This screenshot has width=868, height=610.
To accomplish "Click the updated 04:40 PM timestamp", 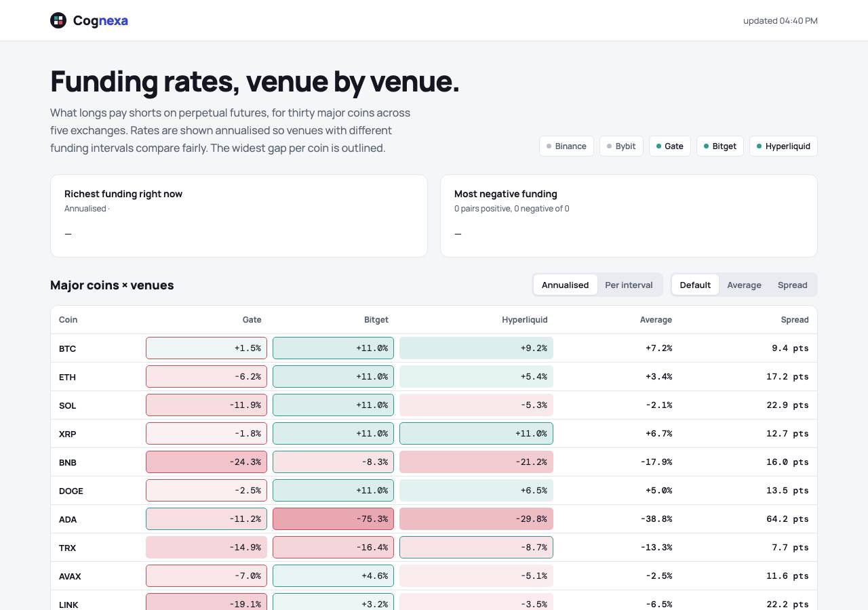I will (781, 20).
